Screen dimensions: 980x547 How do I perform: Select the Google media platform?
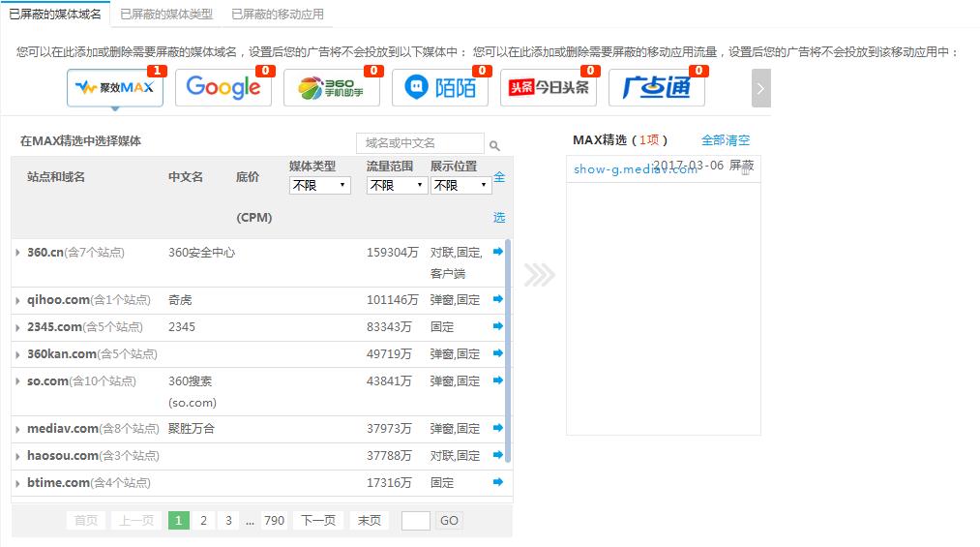coord(223,88)
